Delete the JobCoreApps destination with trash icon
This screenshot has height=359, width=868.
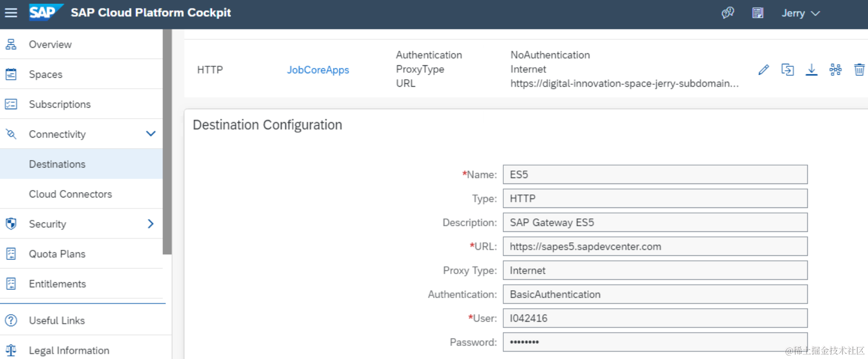[860, 70]
